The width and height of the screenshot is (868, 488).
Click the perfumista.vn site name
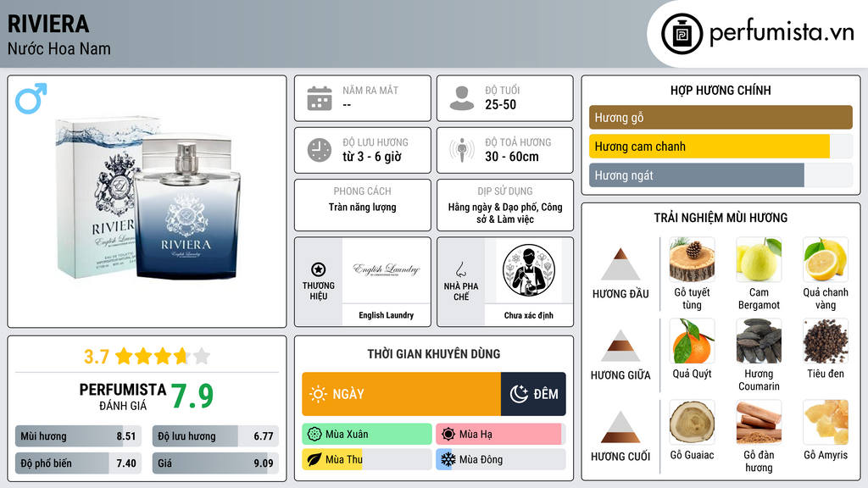782,33
